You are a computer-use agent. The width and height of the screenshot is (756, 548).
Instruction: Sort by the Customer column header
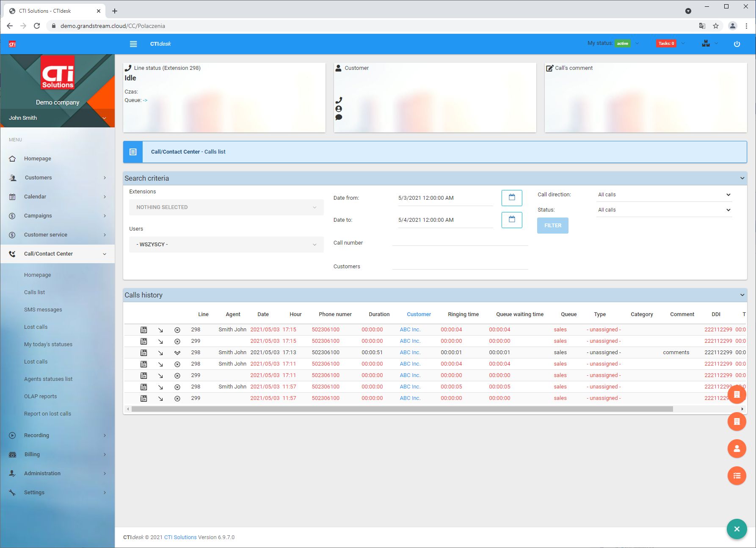[419, 314]
